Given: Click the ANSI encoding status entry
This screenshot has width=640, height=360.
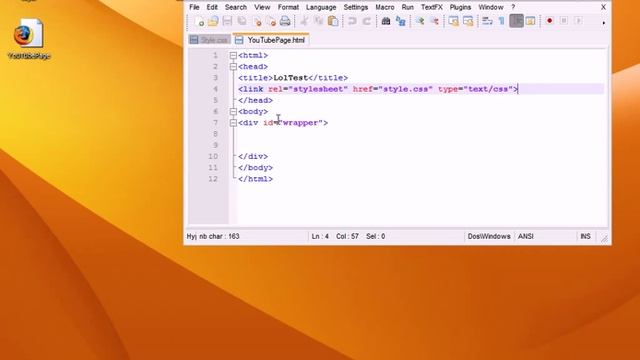Looking at the screenshot, I should click(x=526, y=236).
